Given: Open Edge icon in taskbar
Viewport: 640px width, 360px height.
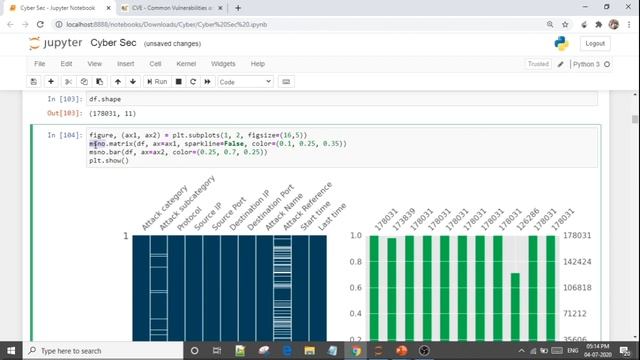Looking at the screenshot, I should pos(287,351).
